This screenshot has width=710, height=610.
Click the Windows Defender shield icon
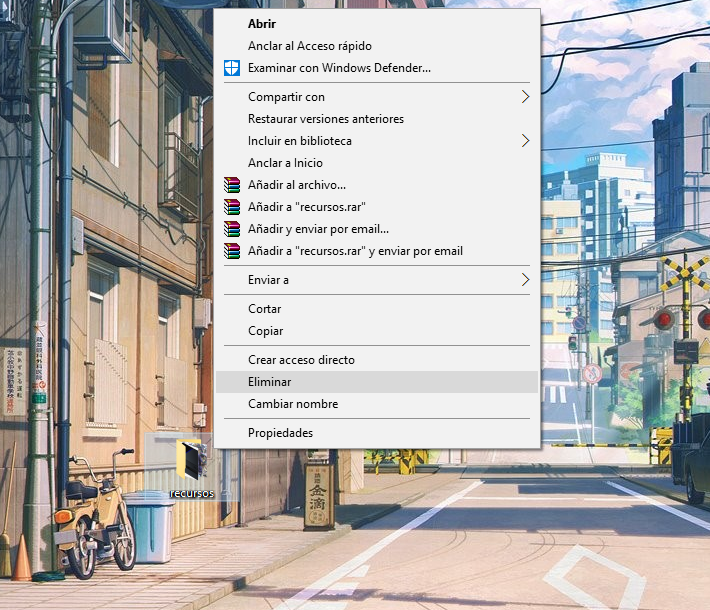point(232,68)
